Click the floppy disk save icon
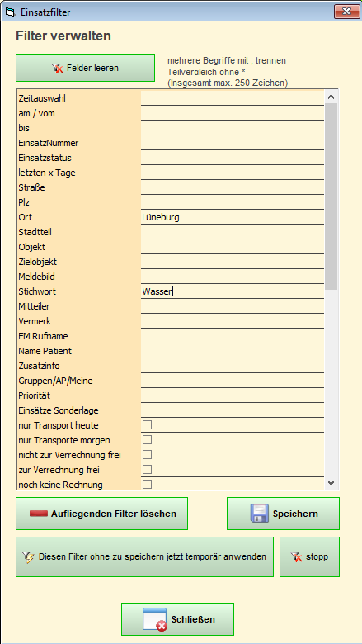The image size is (362, 644). click(x=260, y=514)
